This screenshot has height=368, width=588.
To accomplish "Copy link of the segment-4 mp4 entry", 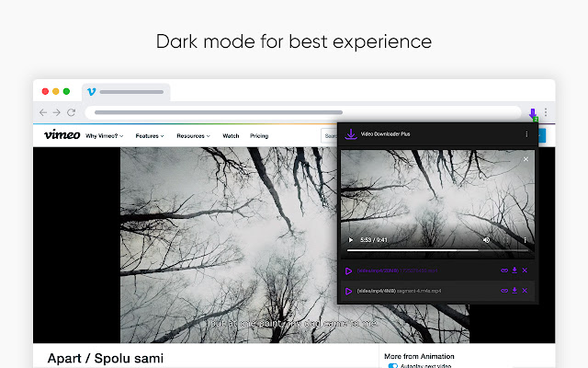I will click(x=504, y=291).
